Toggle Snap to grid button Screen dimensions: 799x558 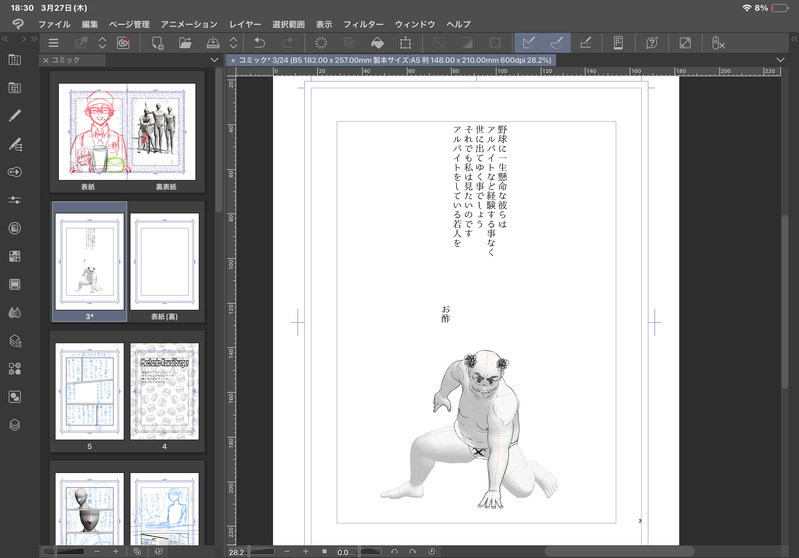click(588, 43)
